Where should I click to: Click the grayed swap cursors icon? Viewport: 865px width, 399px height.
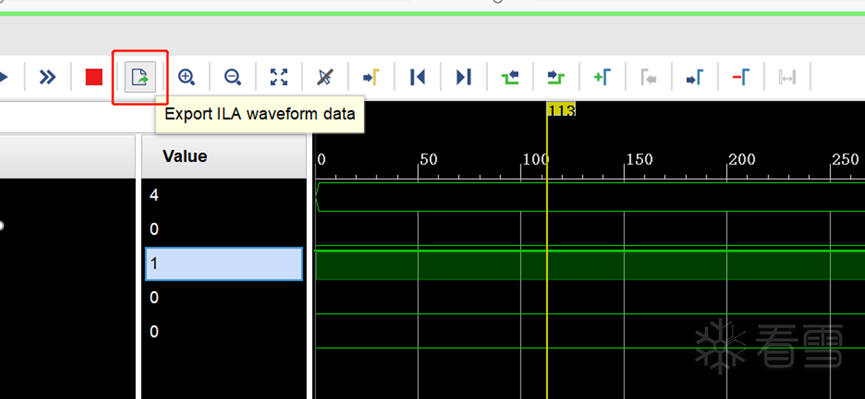coord(787,78)
